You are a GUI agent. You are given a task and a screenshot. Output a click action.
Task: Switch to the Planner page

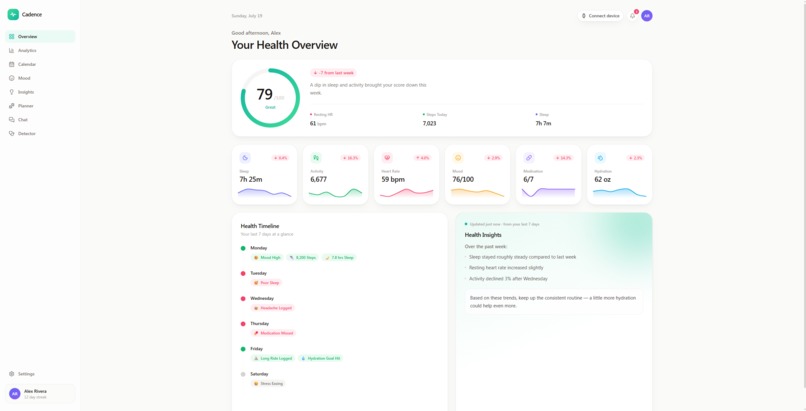click(x=40, y=106)
